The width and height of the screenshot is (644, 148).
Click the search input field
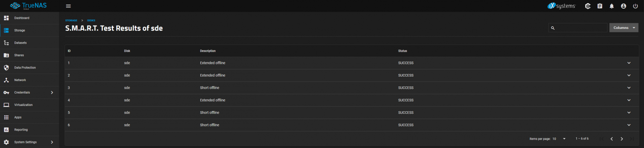[x=578, y=28]
